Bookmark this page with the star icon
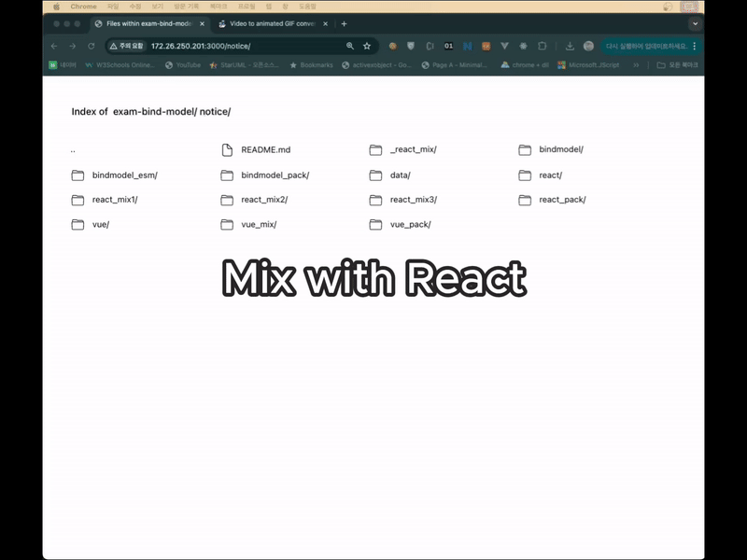747x560 pixels. (x=367, y=46)
